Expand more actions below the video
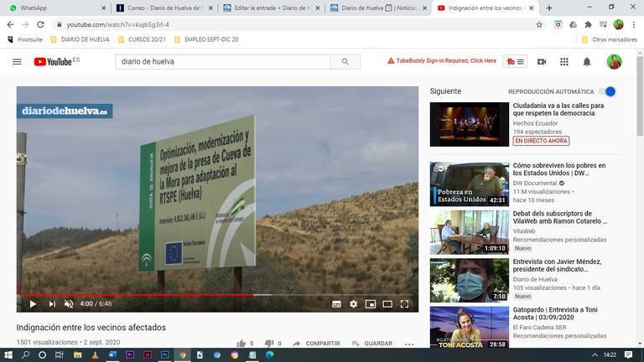Viewport: 644px width, 362px height. pyautogui.click(x=409, y=344)
